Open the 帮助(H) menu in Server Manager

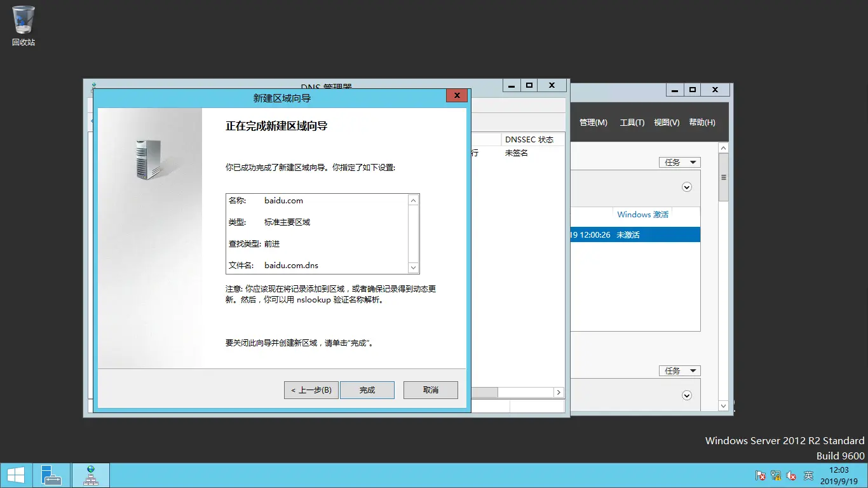tap(702, 123)
